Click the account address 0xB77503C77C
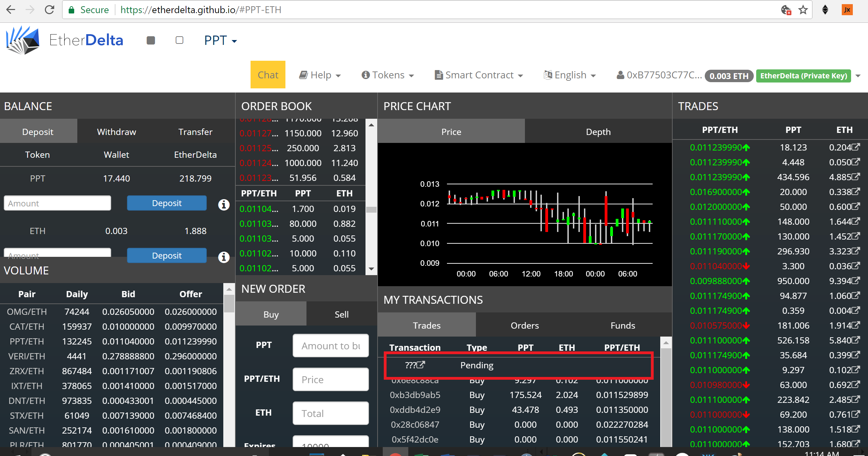This screenshot has height=456, width=868. [659, 75]
